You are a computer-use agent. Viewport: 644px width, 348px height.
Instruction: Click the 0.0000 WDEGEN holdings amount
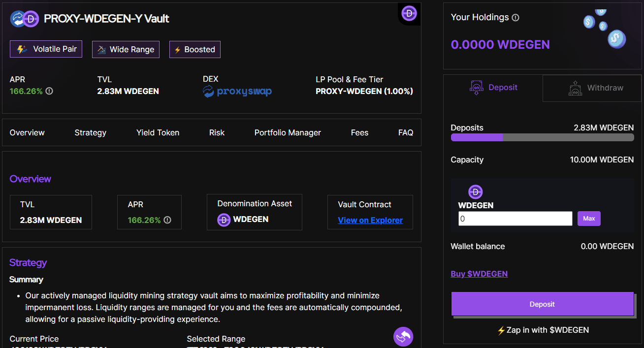pyautogui.click(x=500, y=45)
